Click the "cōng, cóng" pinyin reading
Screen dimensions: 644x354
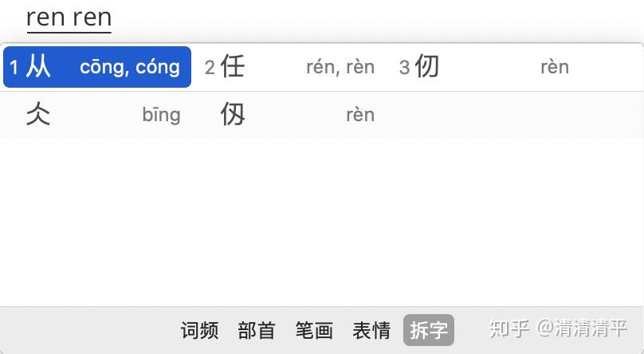pyautogui.click(x=130, y=67)
